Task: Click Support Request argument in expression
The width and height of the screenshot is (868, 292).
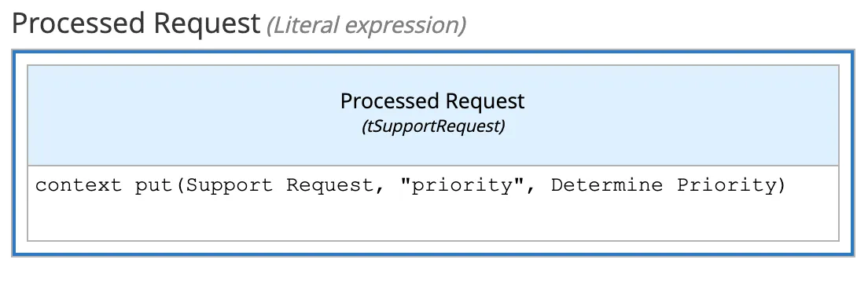Action: 280,185
